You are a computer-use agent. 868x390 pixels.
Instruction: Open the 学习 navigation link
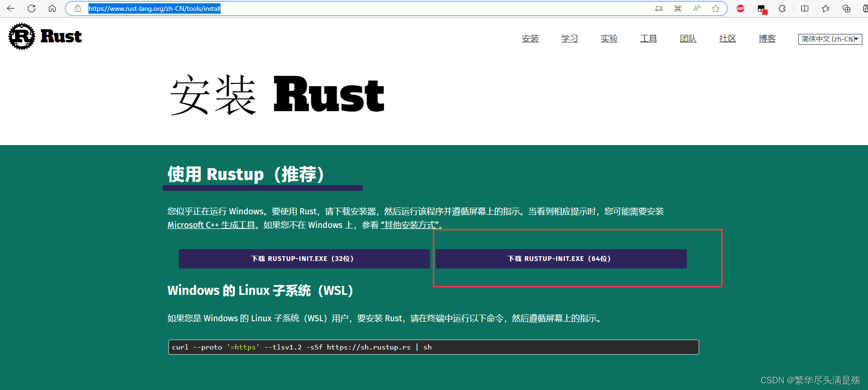click(x=570, y=39)
